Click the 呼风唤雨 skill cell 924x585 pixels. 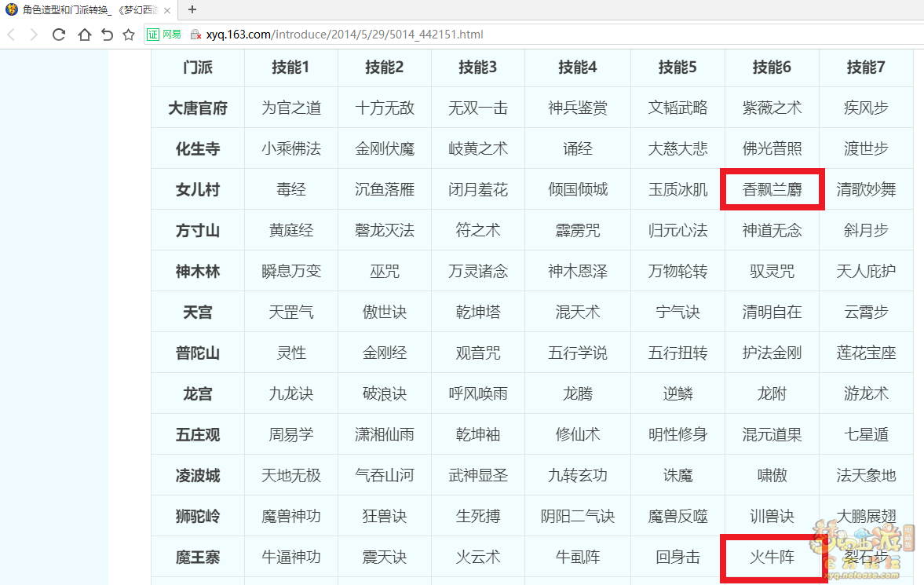(x=478, y=393)
